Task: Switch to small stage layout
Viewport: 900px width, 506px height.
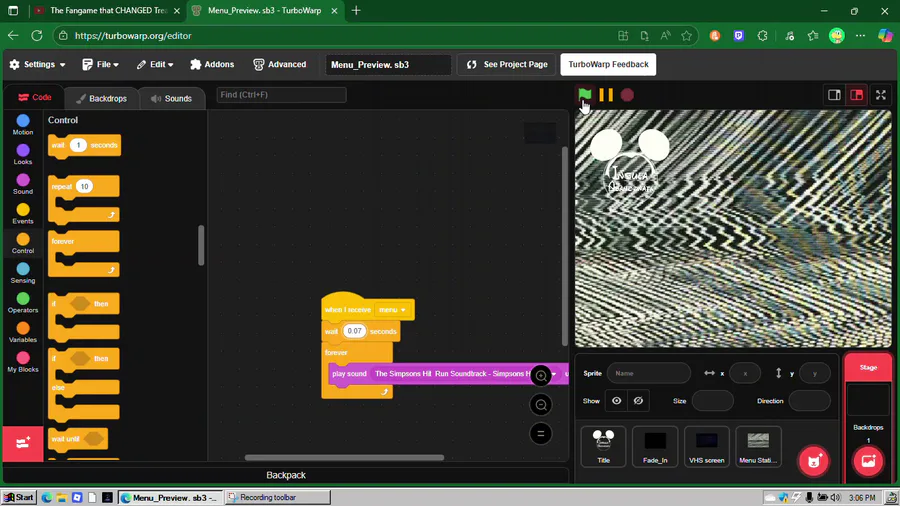Action: 834,95
